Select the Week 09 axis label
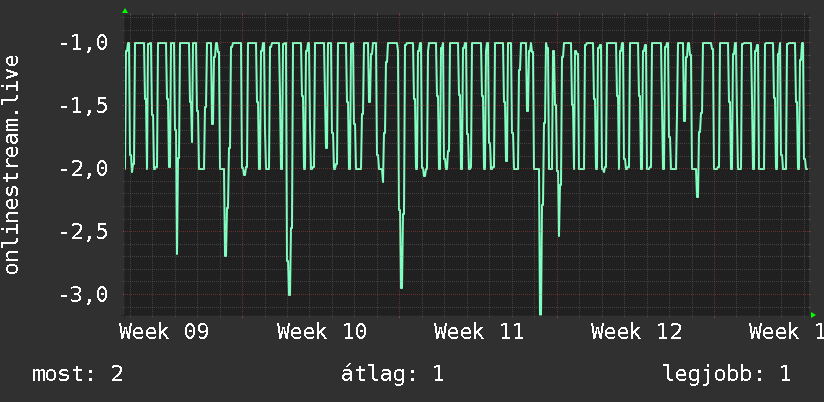The height and width of the screenshot is (402, 824). pyautogui.click(x=164, y=332)
